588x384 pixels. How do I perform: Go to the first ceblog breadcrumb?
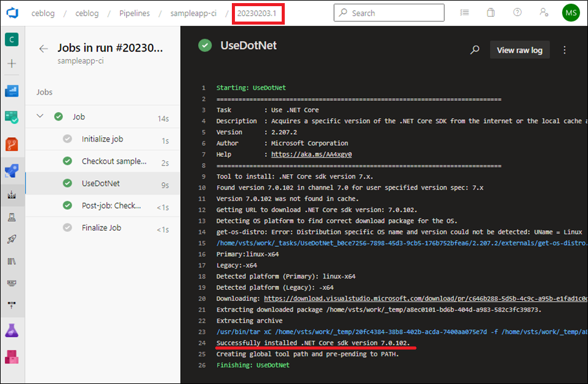point(43,13)
